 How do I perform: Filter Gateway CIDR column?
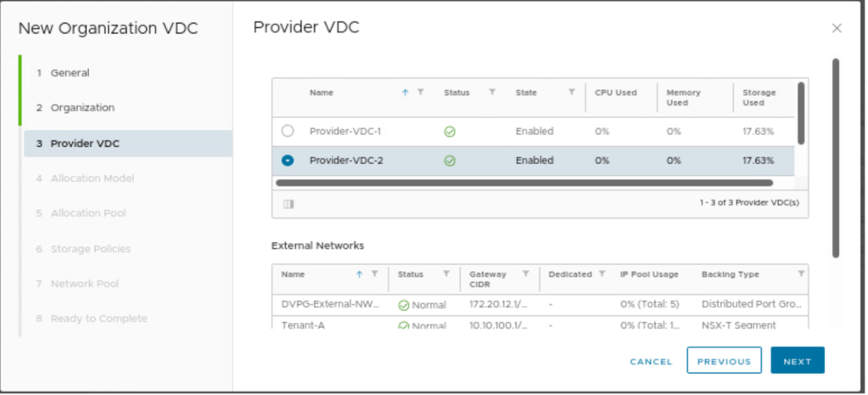(526, 274)
